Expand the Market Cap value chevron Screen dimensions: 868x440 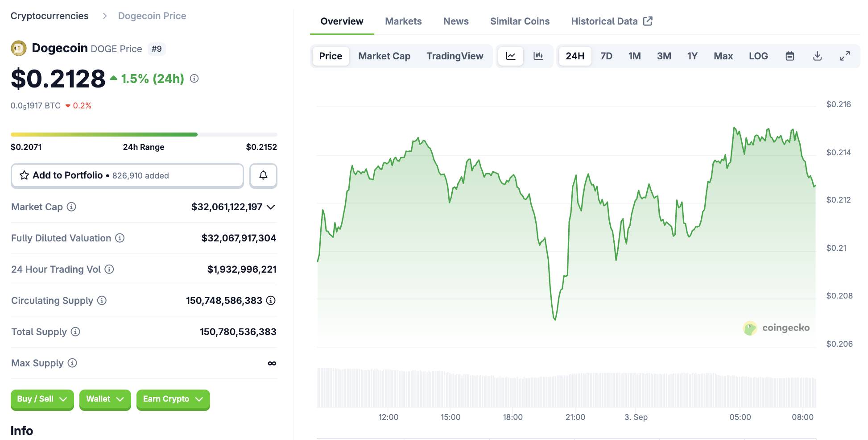pyautogui.click(x=270, y=207)
